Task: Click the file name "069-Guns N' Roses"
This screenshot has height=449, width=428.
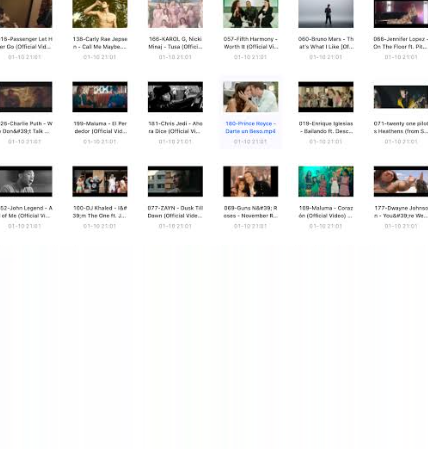Action: [251, 212]
